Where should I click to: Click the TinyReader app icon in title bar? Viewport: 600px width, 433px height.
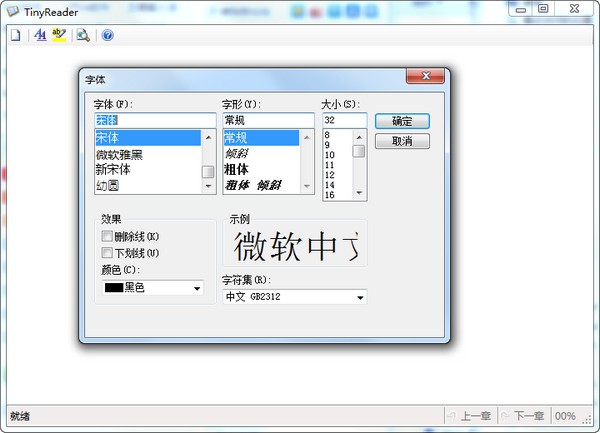pyautogui.click(x=13, y=11)
